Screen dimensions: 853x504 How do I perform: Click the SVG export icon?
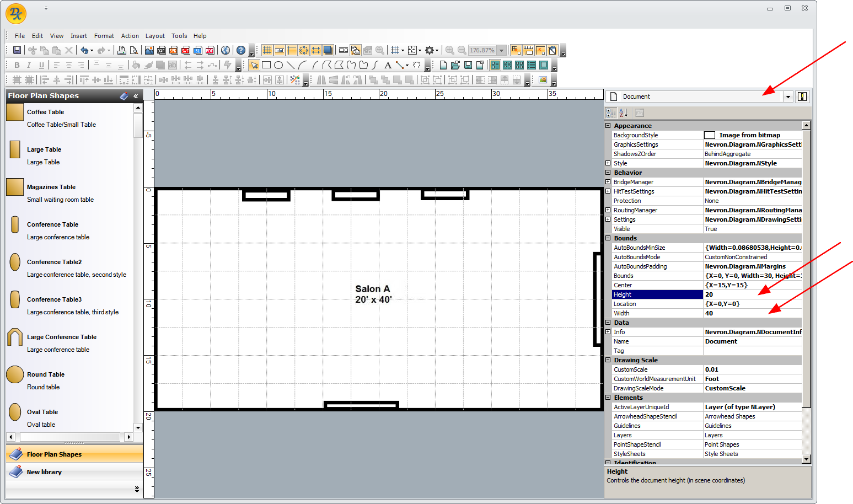pos(174,50)
